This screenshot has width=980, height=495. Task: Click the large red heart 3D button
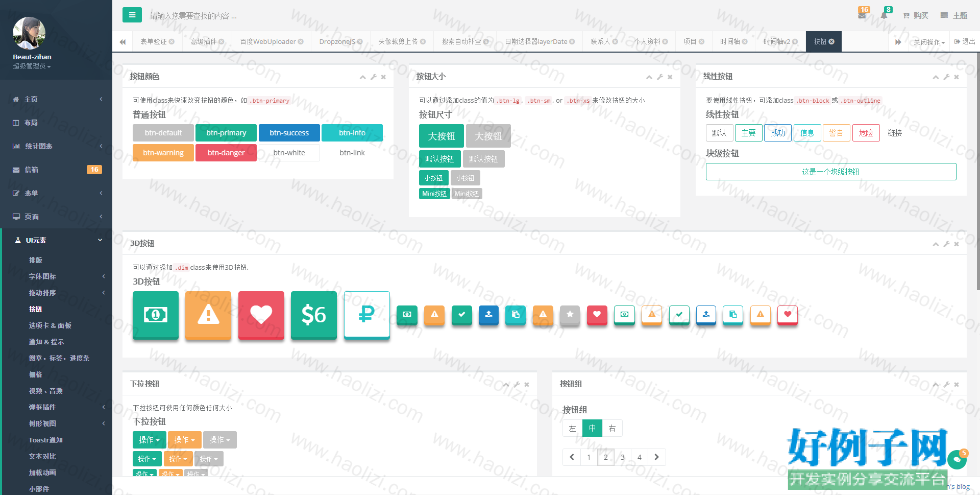[261, 315]
